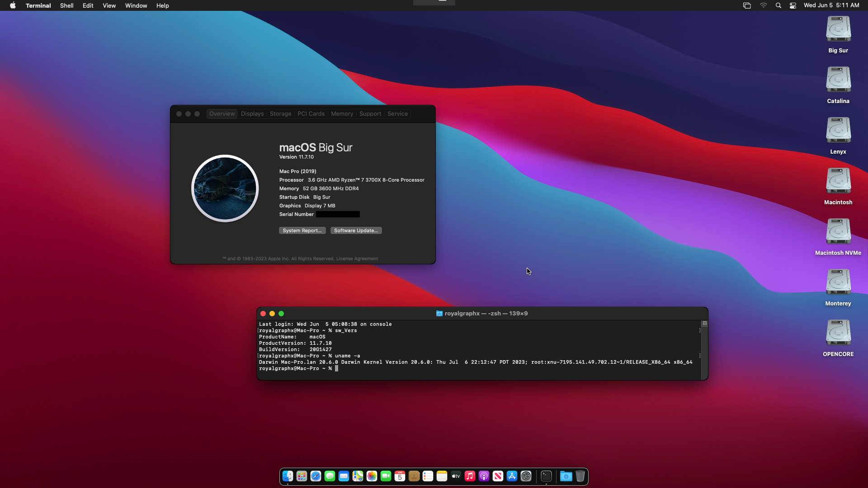Open Messages from the Dock
The width and height of the screenshot is (868, 488).
click(330, 476)
